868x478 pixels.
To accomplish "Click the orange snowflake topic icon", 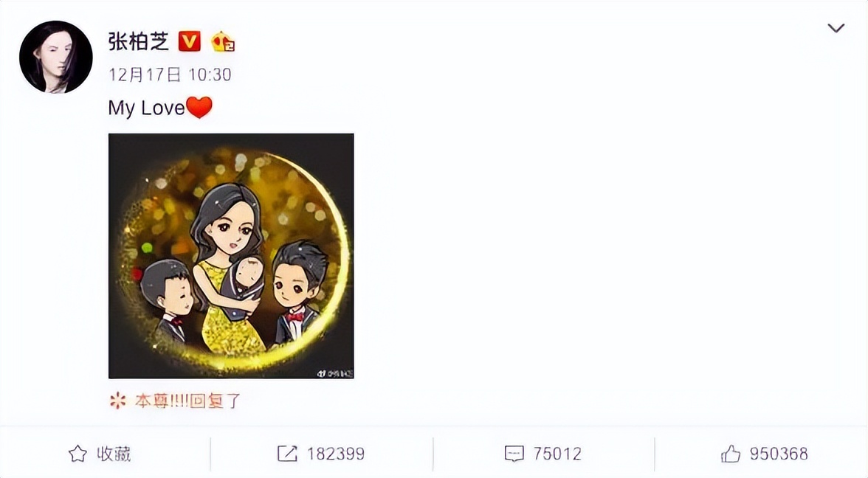I will coord(117,401).
